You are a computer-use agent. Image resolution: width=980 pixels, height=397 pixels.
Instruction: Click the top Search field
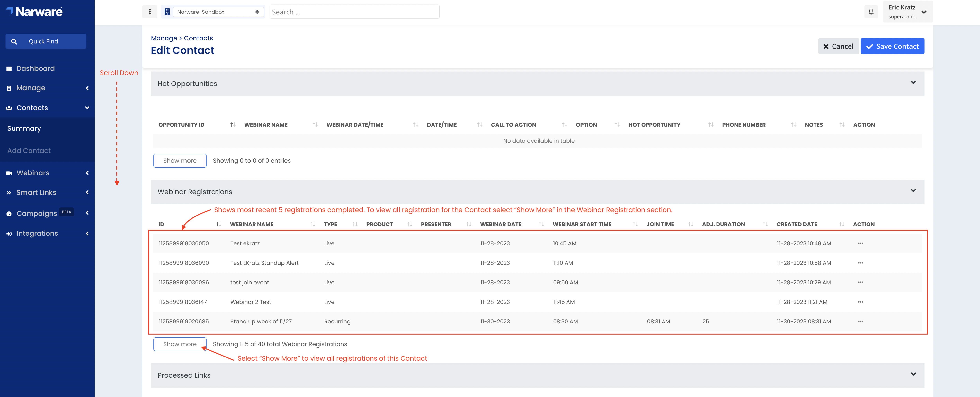[x=354, y=12]
